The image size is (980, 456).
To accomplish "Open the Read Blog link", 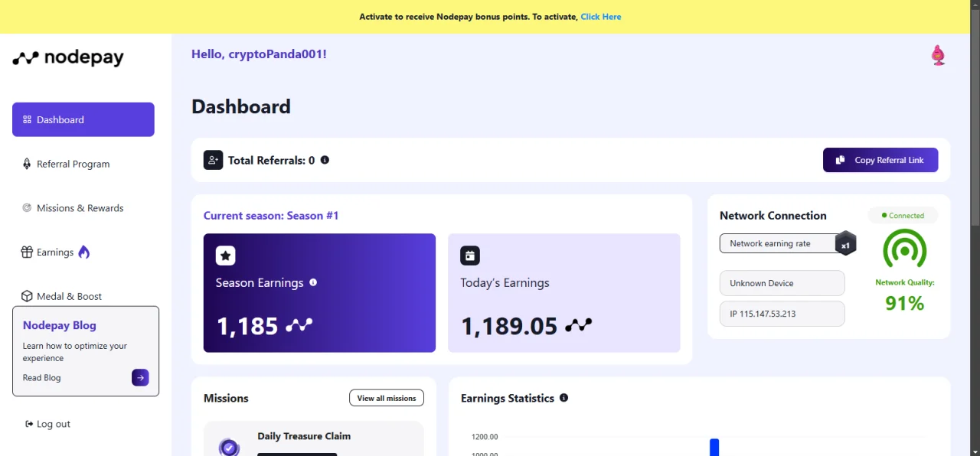I will (41, 378).
